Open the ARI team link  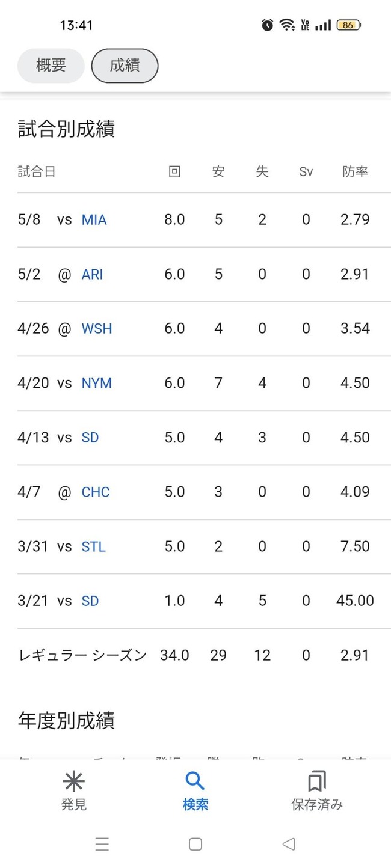click(x=92, y=274)
